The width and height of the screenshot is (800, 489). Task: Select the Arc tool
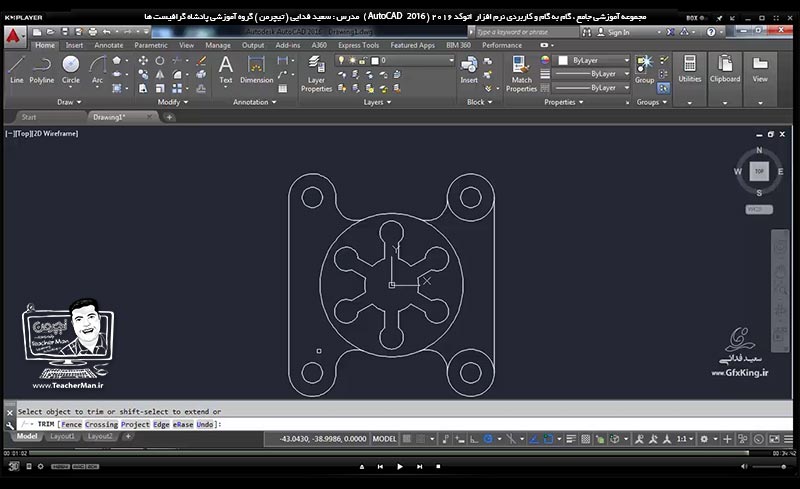[x=97, y=70]
